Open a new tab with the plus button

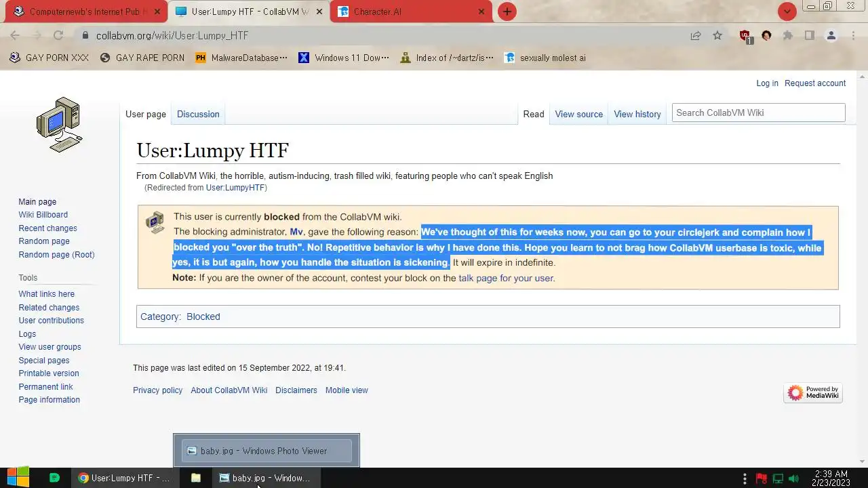507,12
